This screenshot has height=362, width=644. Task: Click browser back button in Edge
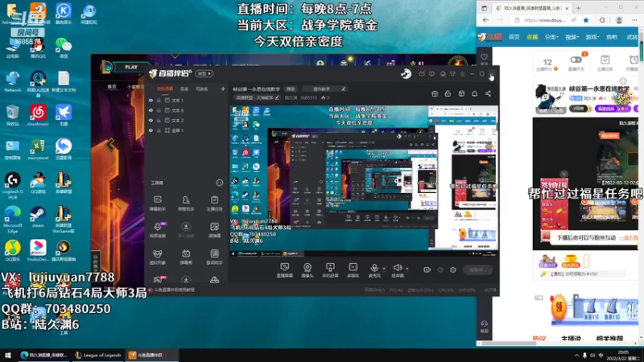[x=486, y=19]
